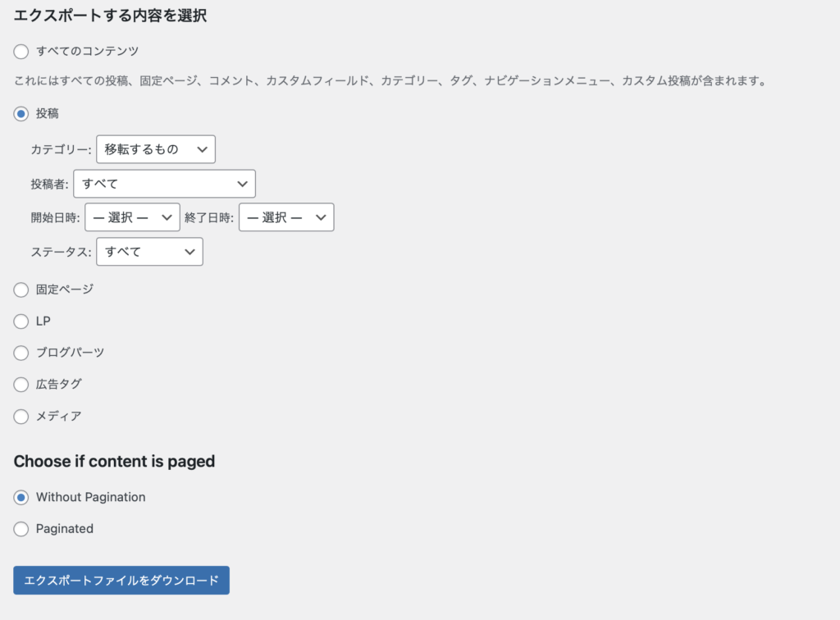Click the 終了日時: label text
The height and width of the screenshot is (620, 840).
[209, 218]
